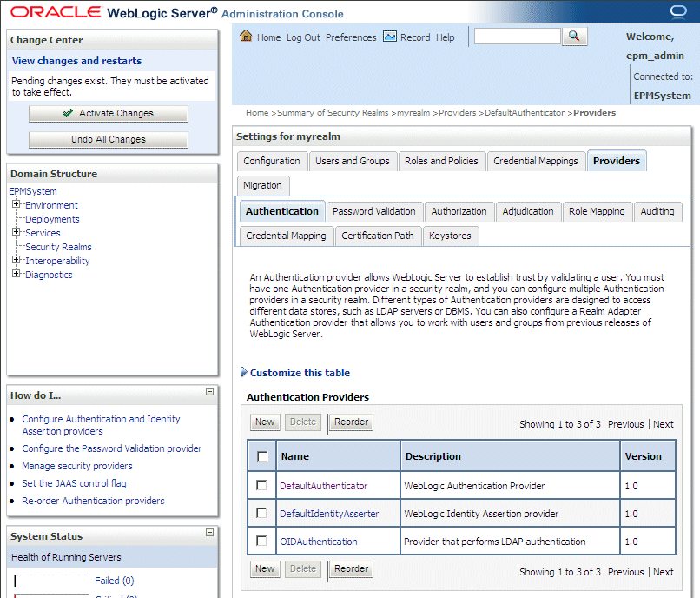The image size is (700, 598).
Task: Collapse the How do I panel
Action: [x=209, y=392]
